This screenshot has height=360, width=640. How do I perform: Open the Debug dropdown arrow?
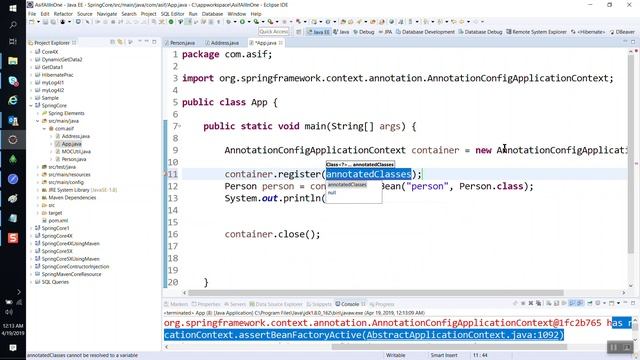click(234, 22)
